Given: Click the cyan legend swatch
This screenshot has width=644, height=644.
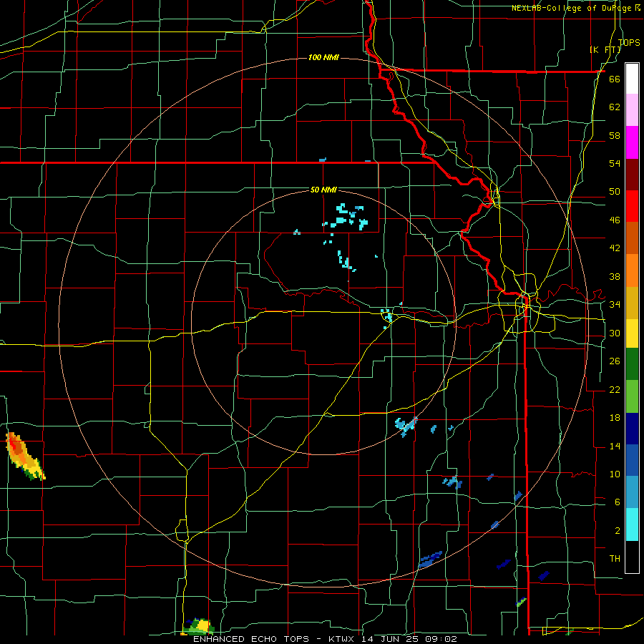Looking at the screenshot, I should (632, 525).
